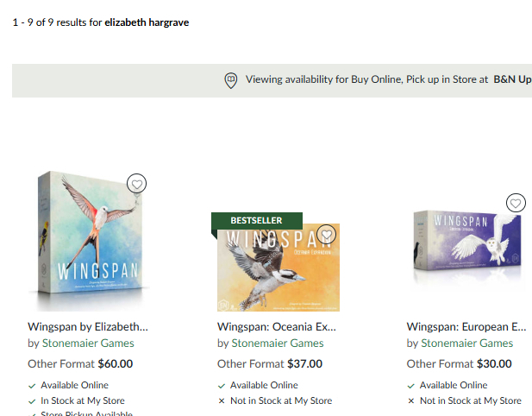
Task: Click 'Not in Stock at My Store' under Oceania
Action: tap(281, 400)
